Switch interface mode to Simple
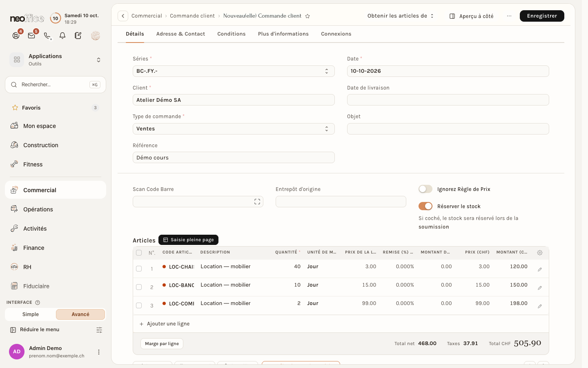588x368 pixels. pos(31,314)
